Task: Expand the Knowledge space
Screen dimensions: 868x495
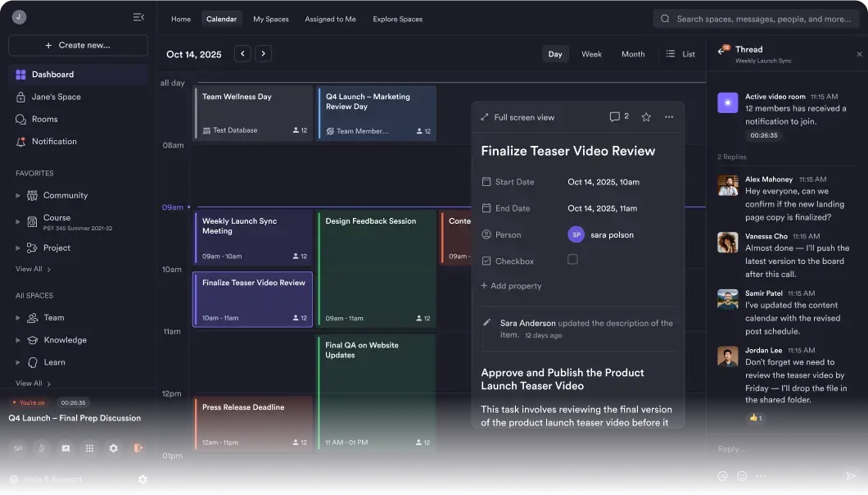Action: [18, 340]
